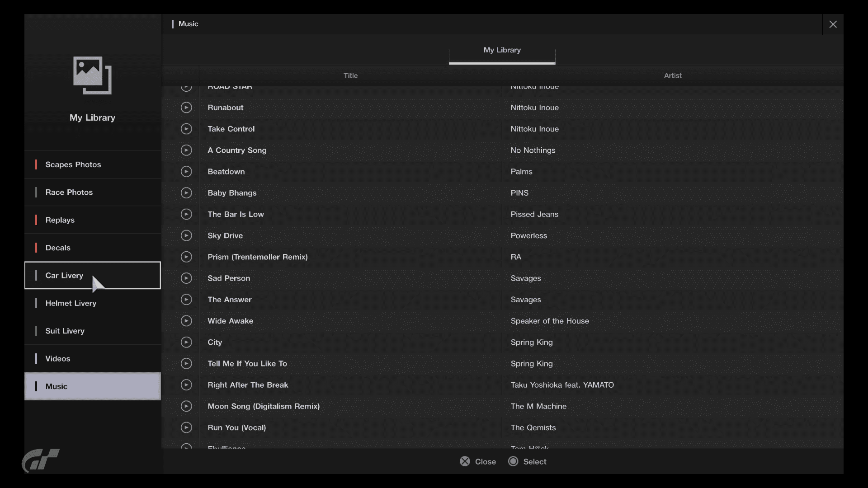Click the Close button at bottom

click(478, 461)
